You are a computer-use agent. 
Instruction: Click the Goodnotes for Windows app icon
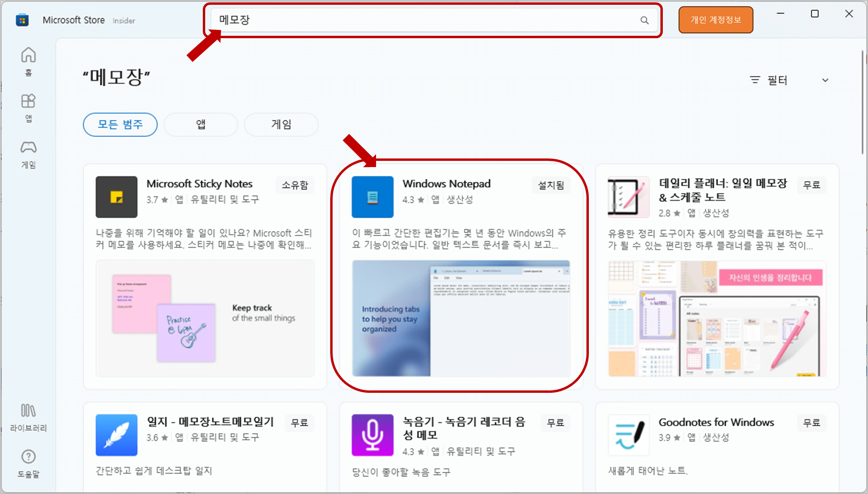point(628,435)
